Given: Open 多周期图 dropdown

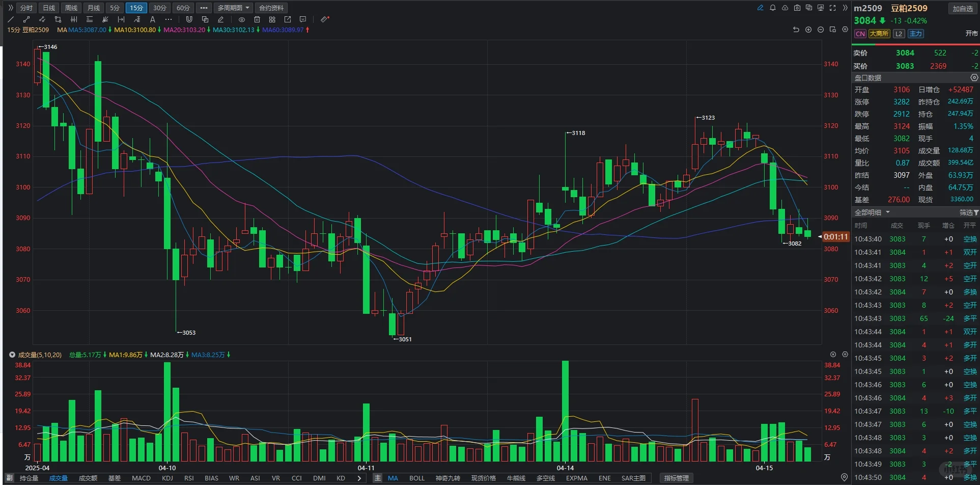Looking at the screenshot, I should [233, 8].
